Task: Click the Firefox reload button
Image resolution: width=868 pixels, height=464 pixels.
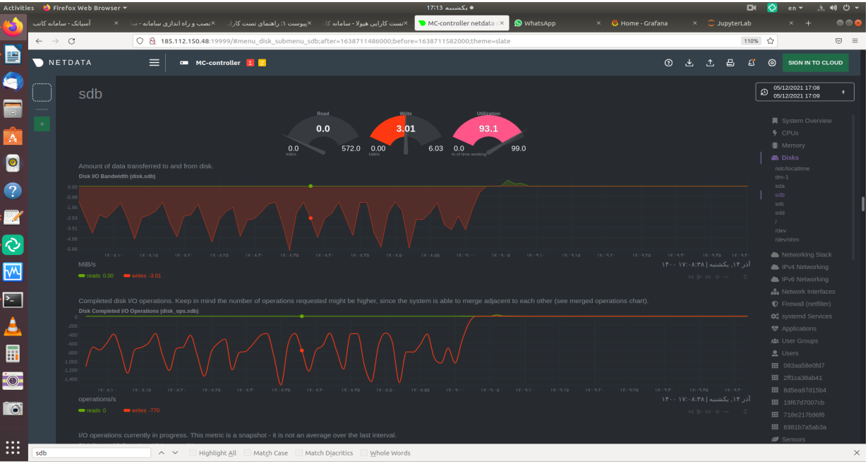Action: tap(71, 41)
